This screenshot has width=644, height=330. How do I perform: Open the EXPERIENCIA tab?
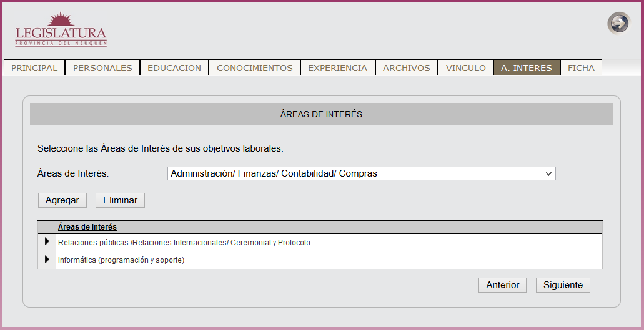tap(337, 68)
